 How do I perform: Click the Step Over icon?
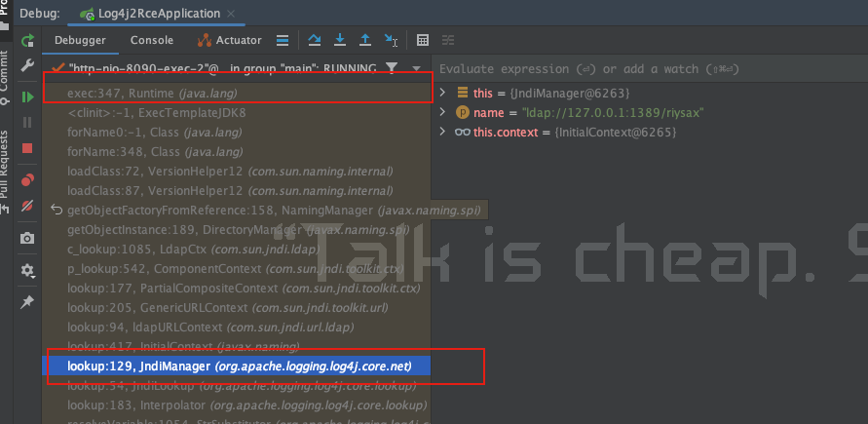point(315,40)
